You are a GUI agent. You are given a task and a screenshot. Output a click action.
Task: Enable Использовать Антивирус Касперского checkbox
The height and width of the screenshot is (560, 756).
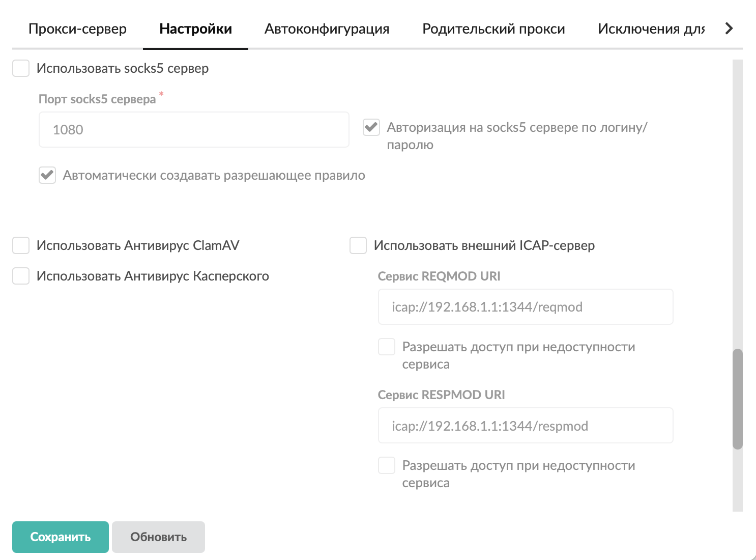click(21, 276)
